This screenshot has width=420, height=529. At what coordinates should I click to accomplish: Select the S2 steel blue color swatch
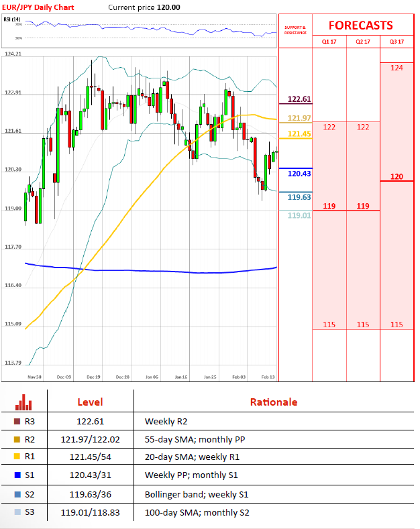(17, 494)
